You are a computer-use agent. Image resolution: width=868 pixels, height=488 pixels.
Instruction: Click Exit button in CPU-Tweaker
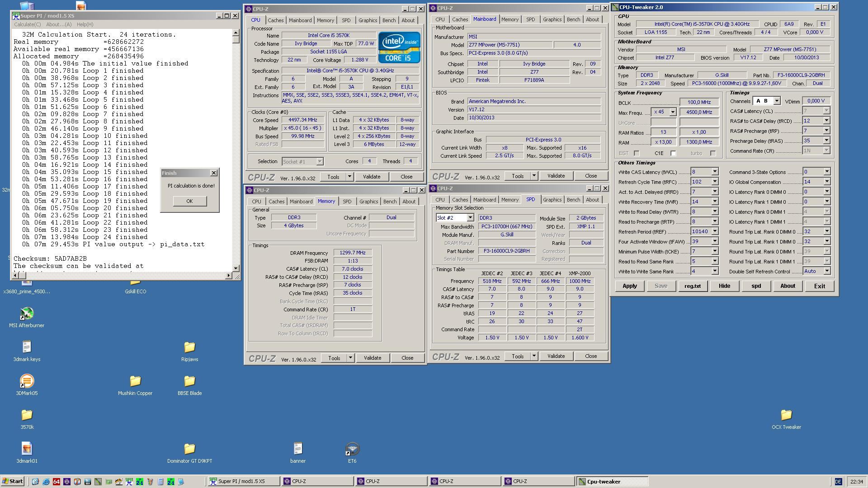click(819, 286)
